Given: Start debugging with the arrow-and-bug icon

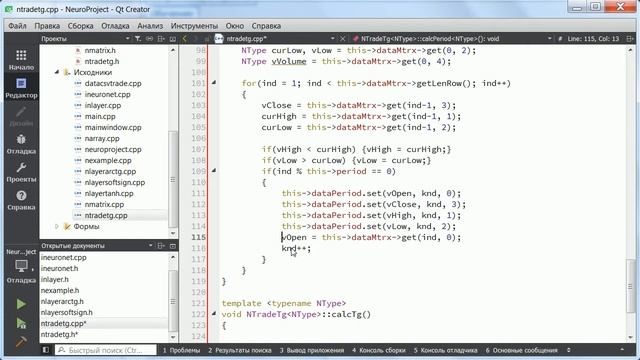Looking at the screenshot, I should coord(21,323).
